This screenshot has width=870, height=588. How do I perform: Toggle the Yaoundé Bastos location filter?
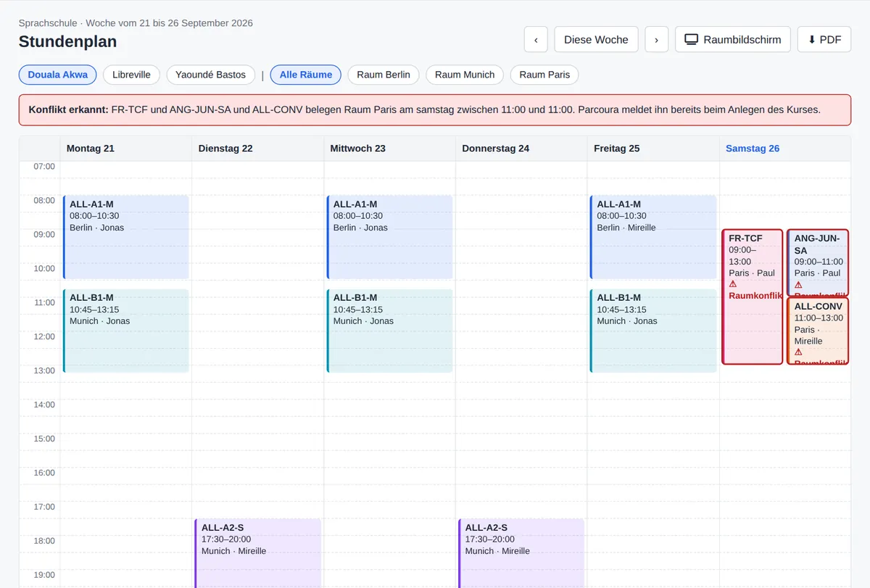tap(210, 75)
